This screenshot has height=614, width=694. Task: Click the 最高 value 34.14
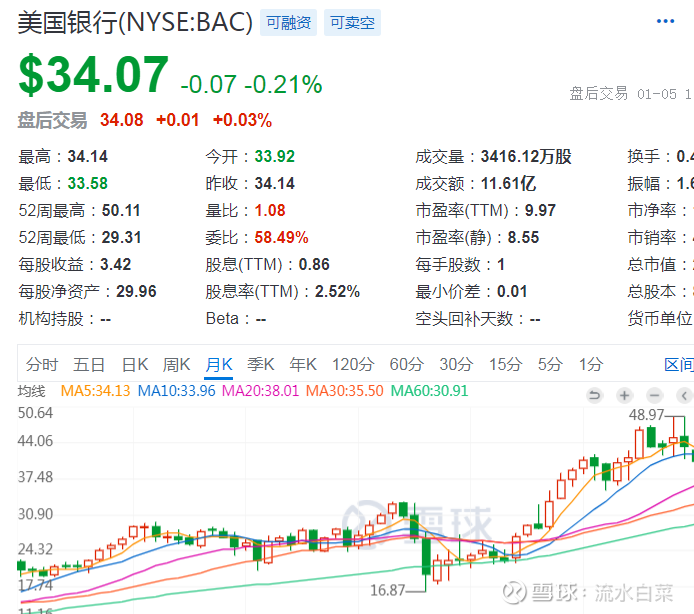pos(88,156)
